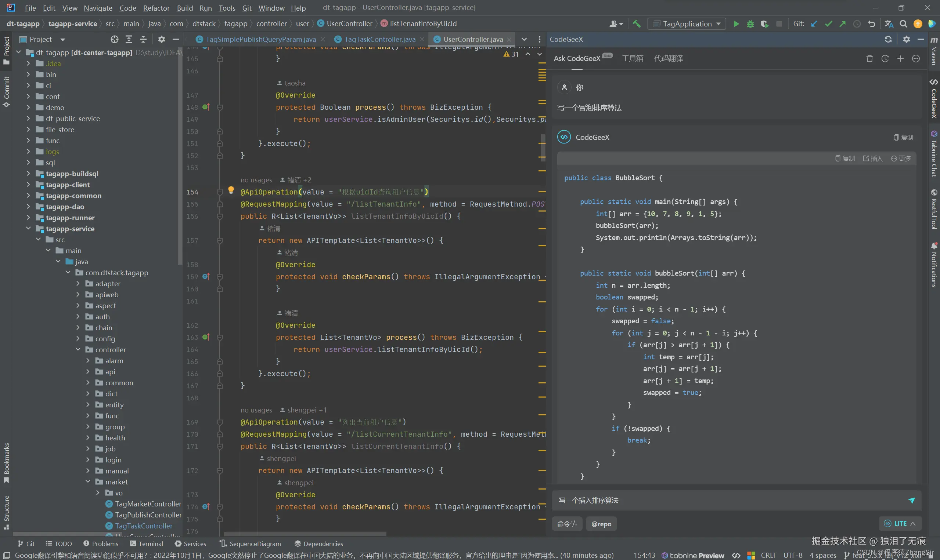Open TagApplication run configuration dropdown
940x560 pixels.
coord(687,24)
